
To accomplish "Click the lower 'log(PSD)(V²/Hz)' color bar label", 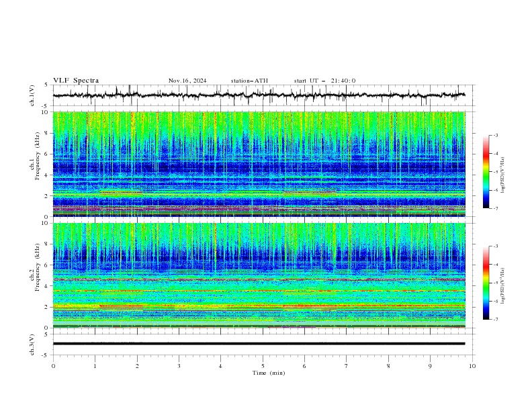I will click(x=502, y=286).
